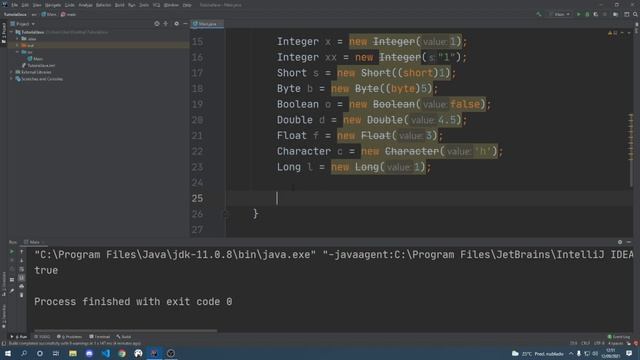The height and width of the screenshot is (360, 640).
Task: Open the Problems tool window button
Action: point(69,337)
